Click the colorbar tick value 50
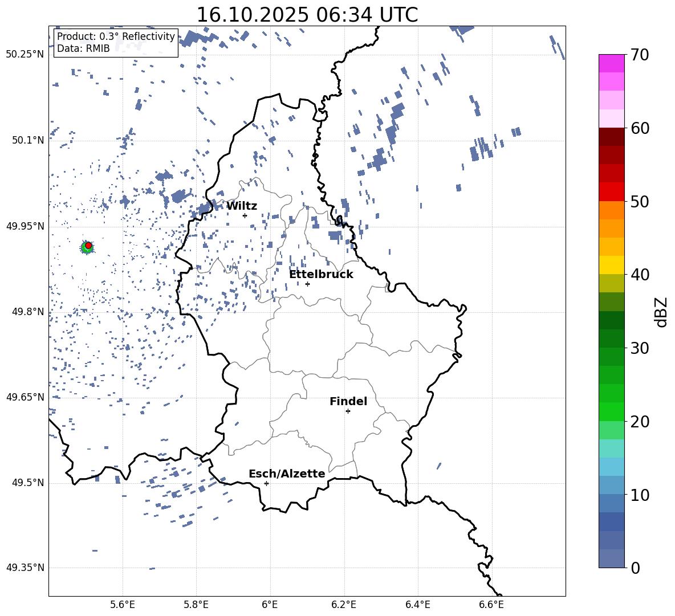Viewport: 675px width, 616px height. 640,201
